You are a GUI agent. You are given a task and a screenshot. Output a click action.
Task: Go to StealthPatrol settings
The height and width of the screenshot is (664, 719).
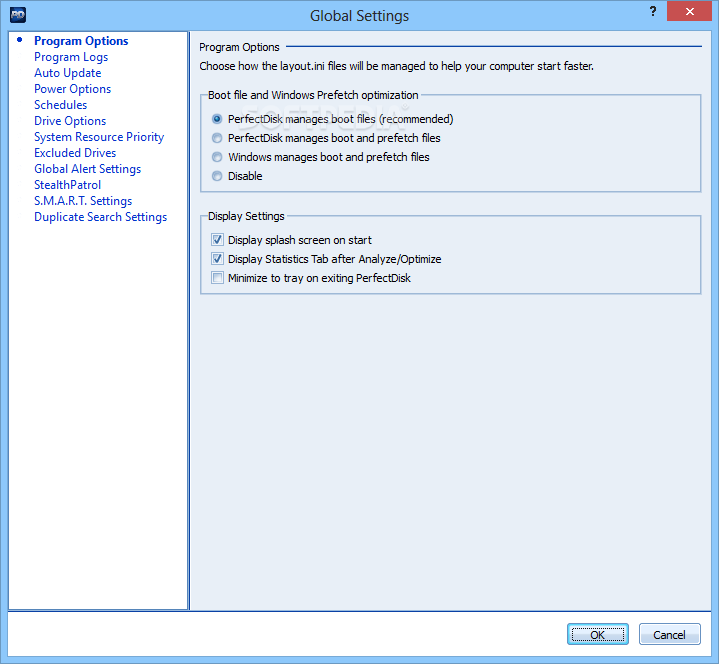(x=67, y=185)
